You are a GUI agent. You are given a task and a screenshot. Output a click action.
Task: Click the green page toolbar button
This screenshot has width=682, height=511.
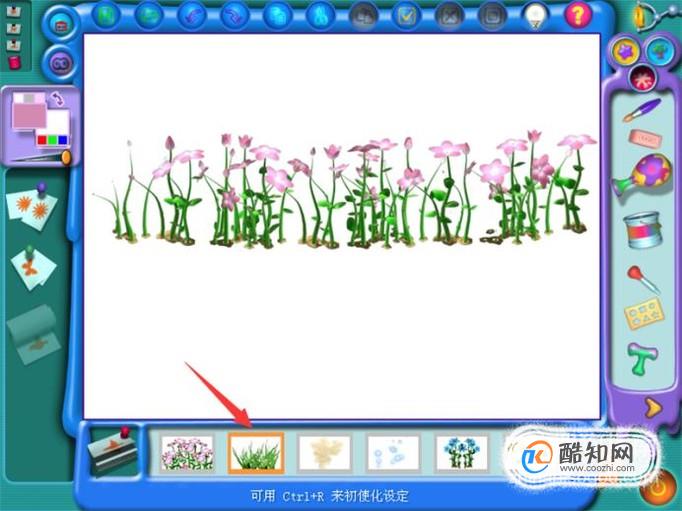106,16
